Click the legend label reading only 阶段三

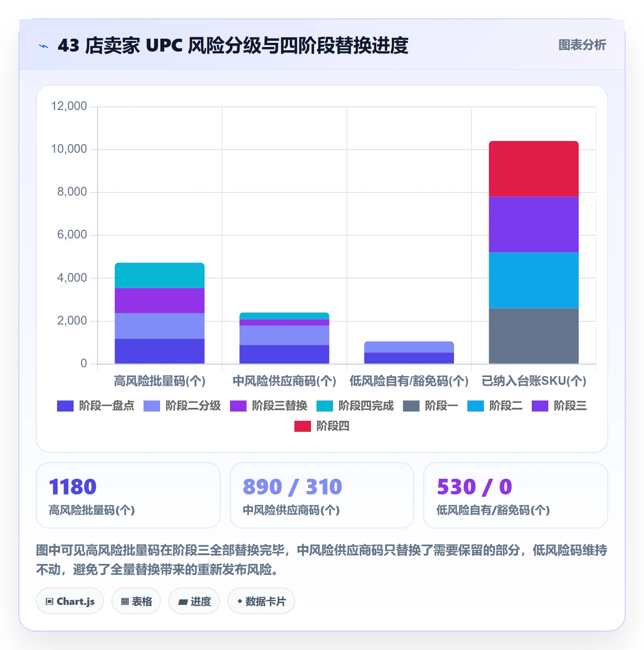coord(570,406)
